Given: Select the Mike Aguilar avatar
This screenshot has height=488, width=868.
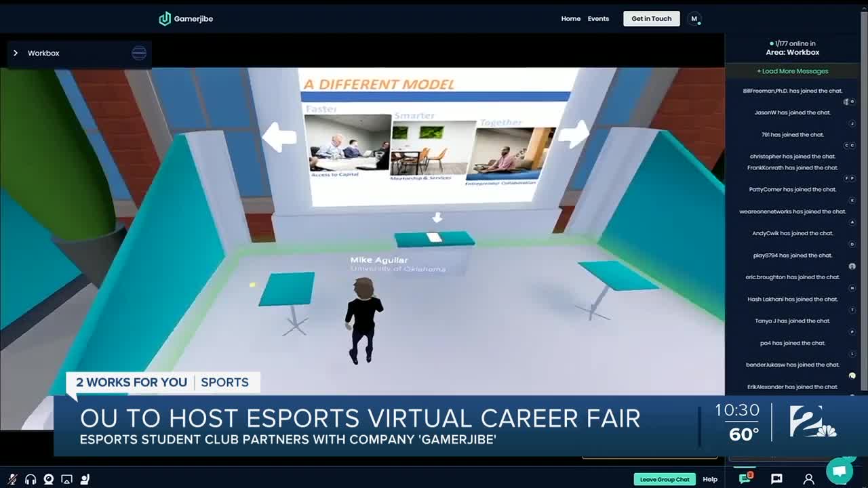Looking at the screenshot, I should (x=363, y=320).
